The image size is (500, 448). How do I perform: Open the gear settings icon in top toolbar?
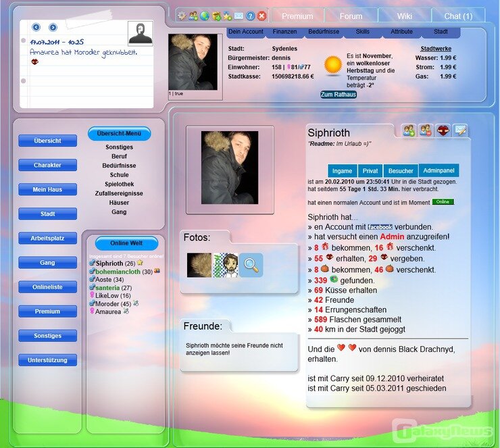(x=182, y=16)
